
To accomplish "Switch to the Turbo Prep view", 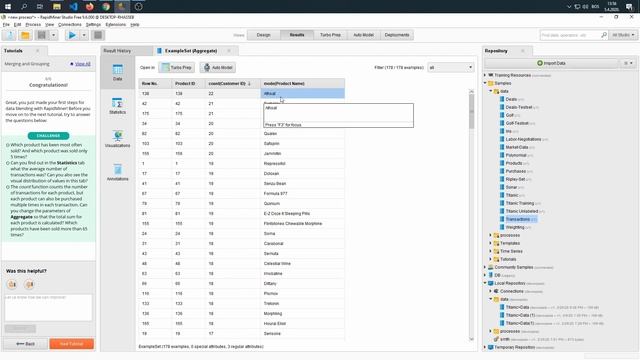I will (x=330, y=35).
